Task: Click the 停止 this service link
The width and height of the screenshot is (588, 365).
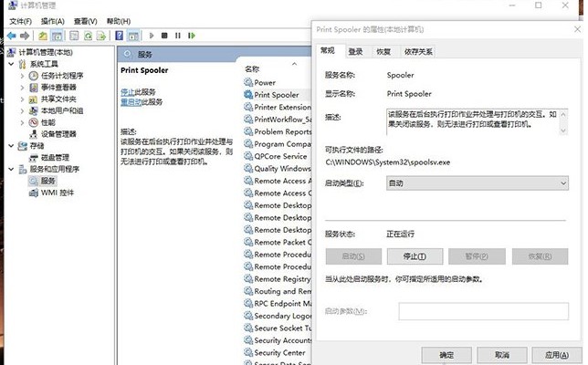Action: [x=127, y=92]
